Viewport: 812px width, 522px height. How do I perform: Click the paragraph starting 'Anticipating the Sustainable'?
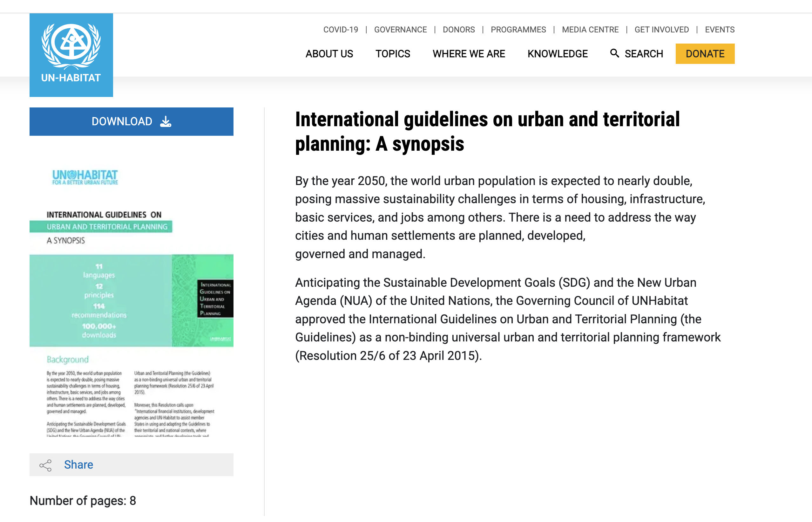tap(508, 319)
